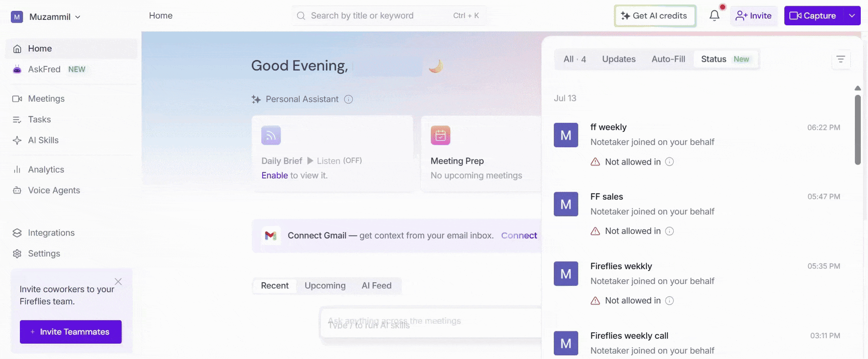Switch to the Status tab
868x359 pixels.
725,59
